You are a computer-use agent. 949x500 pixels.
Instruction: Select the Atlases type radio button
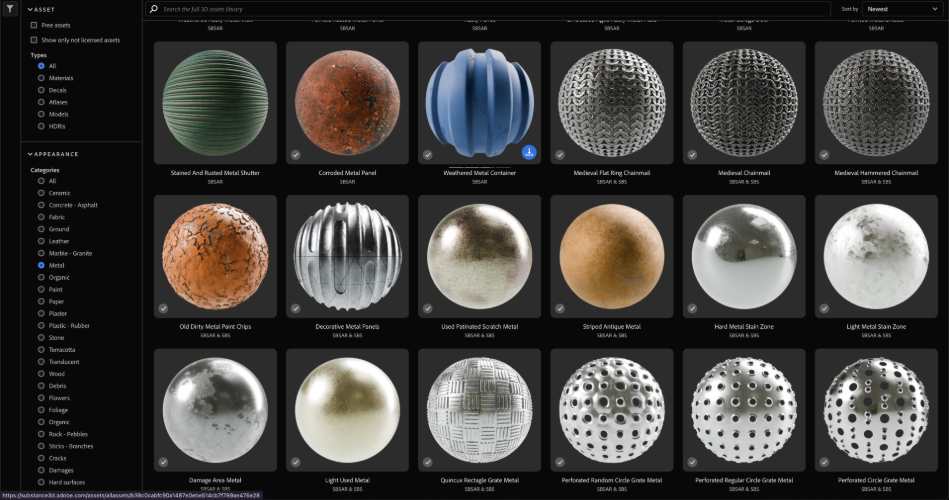click(x=41, y=102)
